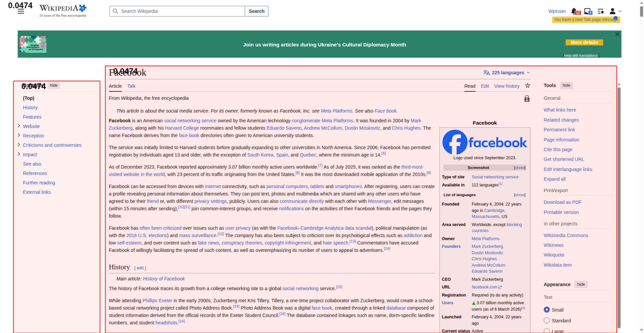
Task: Open notices tray icon
Action: tap(588, 11)
